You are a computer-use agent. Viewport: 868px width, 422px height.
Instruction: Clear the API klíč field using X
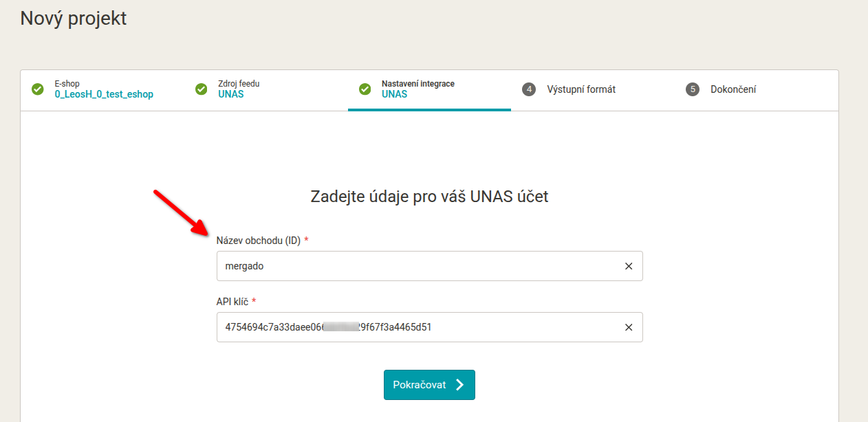(x=629, y=327)
